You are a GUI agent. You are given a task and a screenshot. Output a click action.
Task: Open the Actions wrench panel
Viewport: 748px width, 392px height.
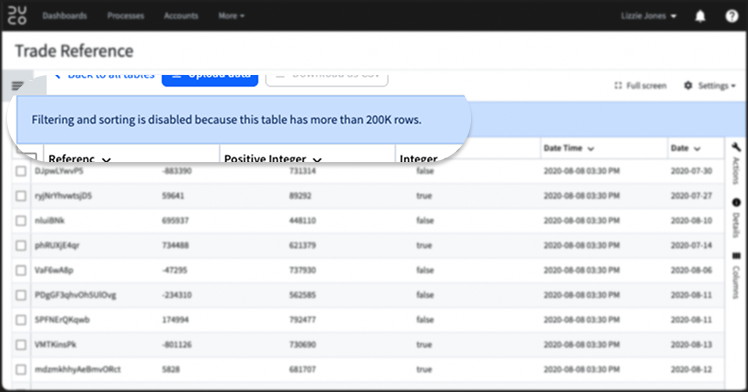tap(736, 165)
